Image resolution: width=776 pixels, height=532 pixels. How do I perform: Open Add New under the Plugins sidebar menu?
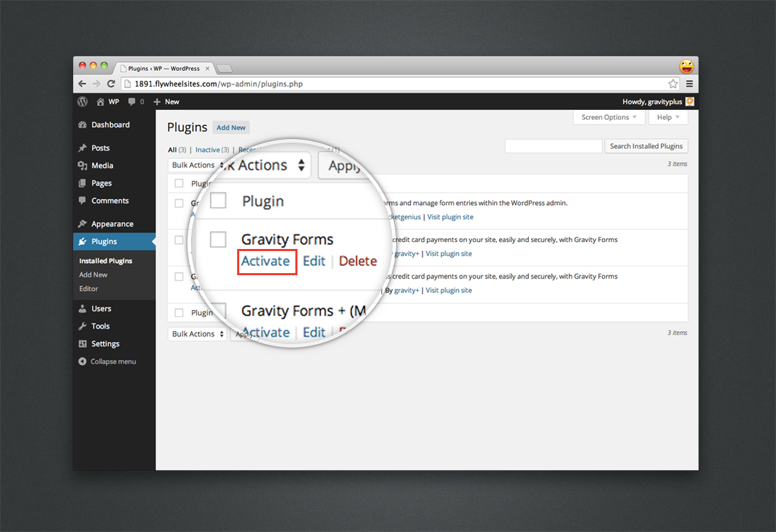pos(93,275)
